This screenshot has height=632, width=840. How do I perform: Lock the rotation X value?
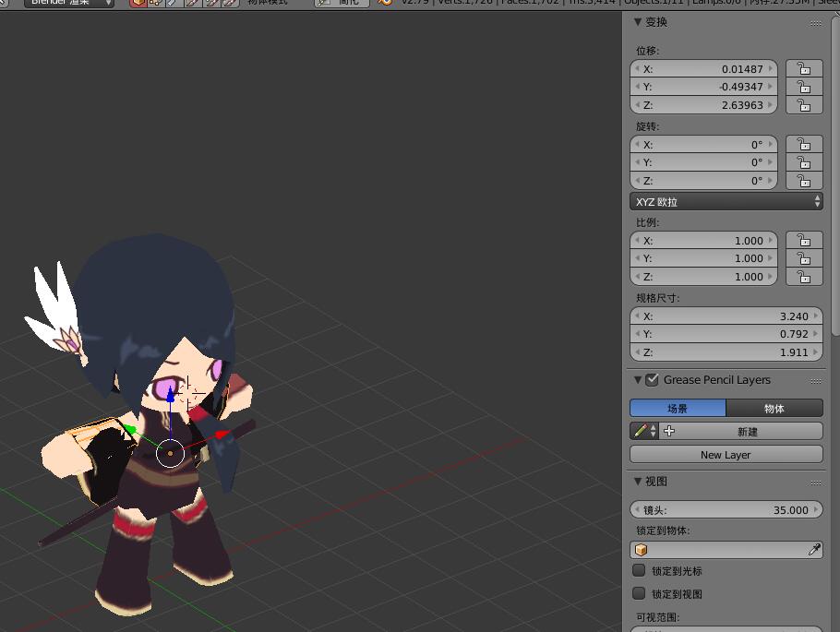[804, 145]
